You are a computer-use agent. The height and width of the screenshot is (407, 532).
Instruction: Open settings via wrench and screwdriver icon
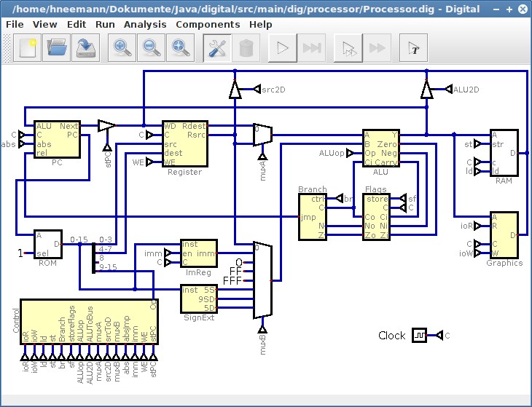[x=217, y=48]
